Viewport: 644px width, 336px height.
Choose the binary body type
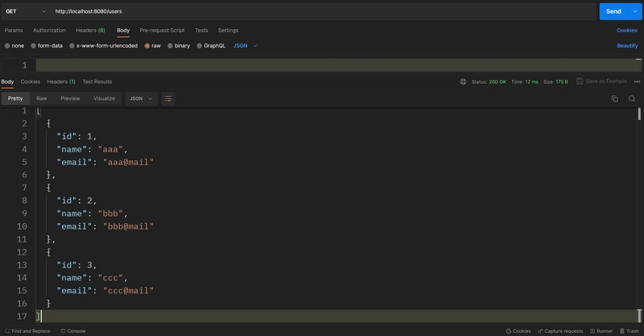pos(170,46)
